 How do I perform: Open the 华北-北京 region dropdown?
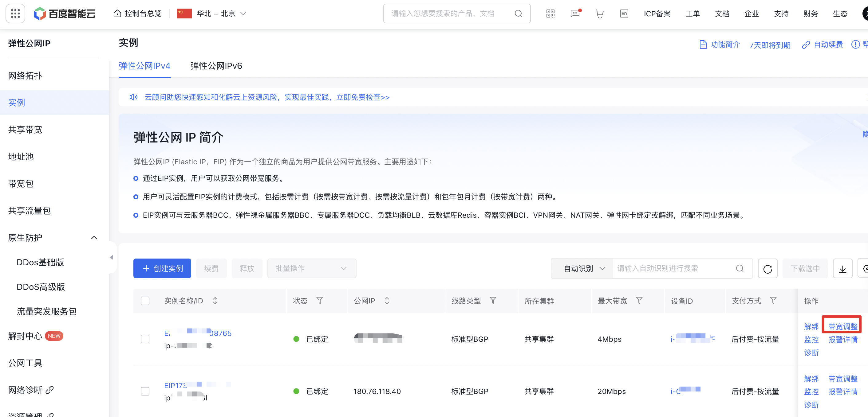click(212, 14)
